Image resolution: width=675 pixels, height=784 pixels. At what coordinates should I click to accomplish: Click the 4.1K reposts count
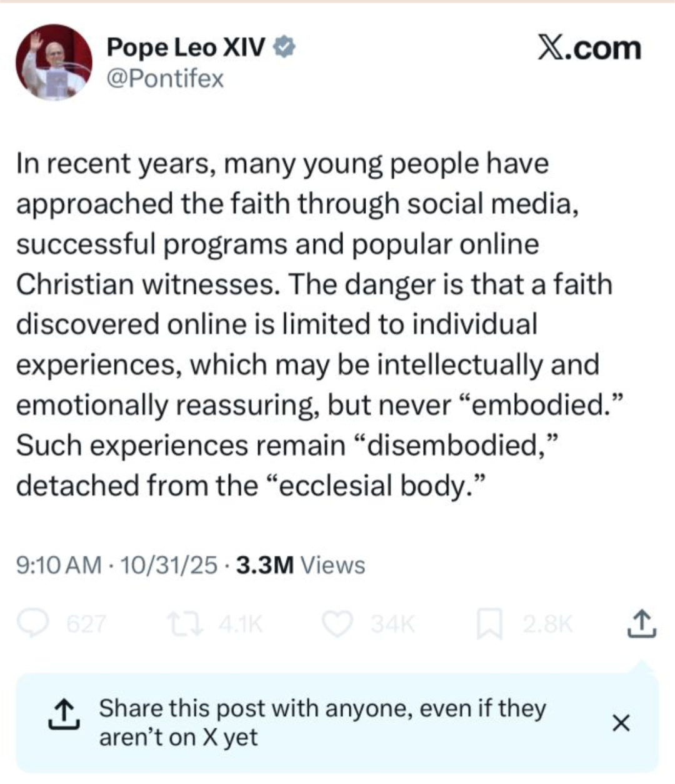pos(240,624)
